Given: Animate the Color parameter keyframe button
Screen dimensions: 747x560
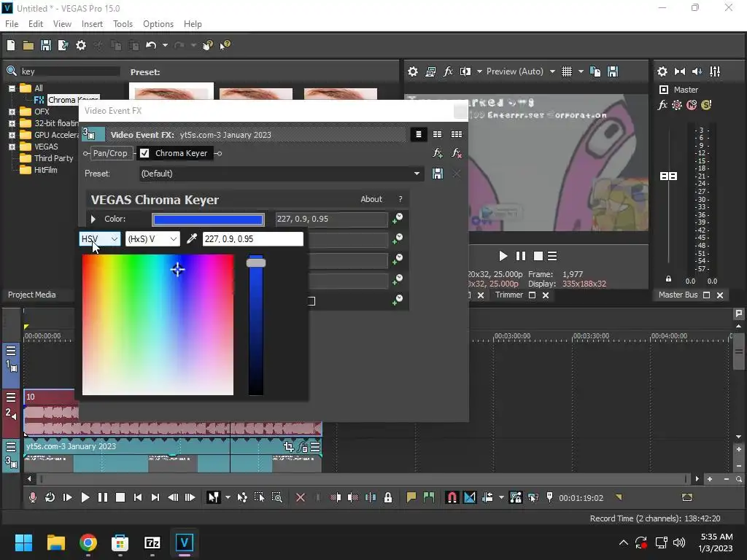Looking at the screenshot, I should click(398, 219).
